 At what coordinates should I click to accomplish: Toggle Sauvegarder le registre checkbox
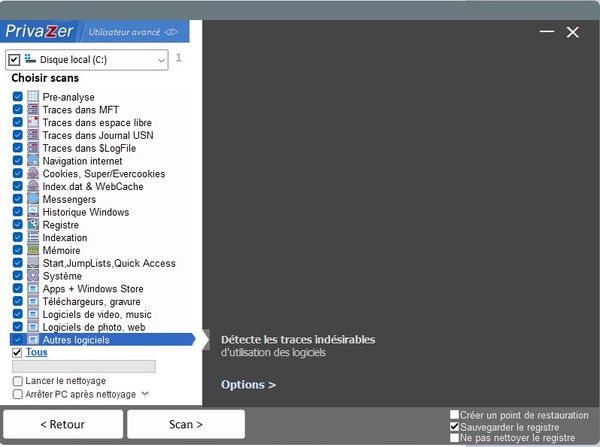click(x=455, y=427)
